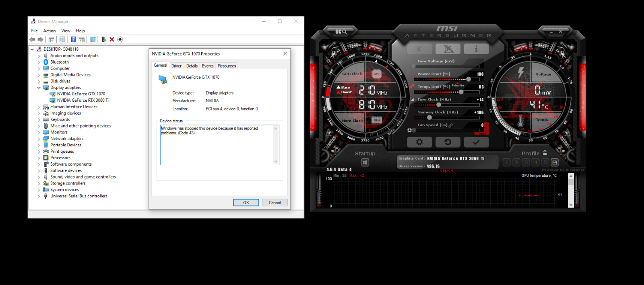Select the Sound, video and game controllers item
Viewport: 644px width, 285px height.
(x=83, y=177)
